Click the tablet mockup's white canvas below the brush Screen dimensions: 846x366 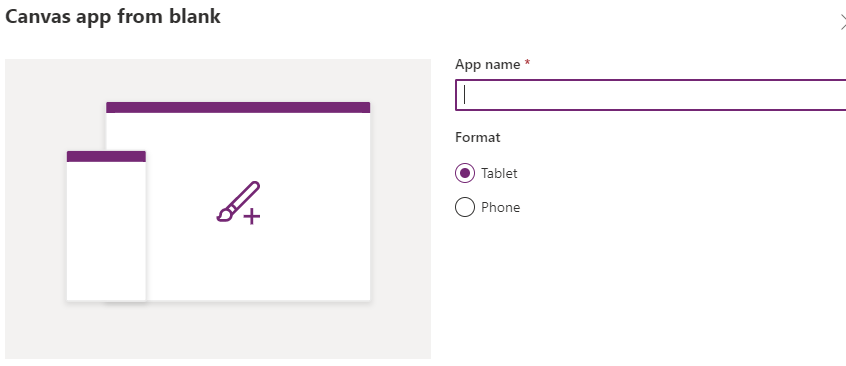point(258,262)
